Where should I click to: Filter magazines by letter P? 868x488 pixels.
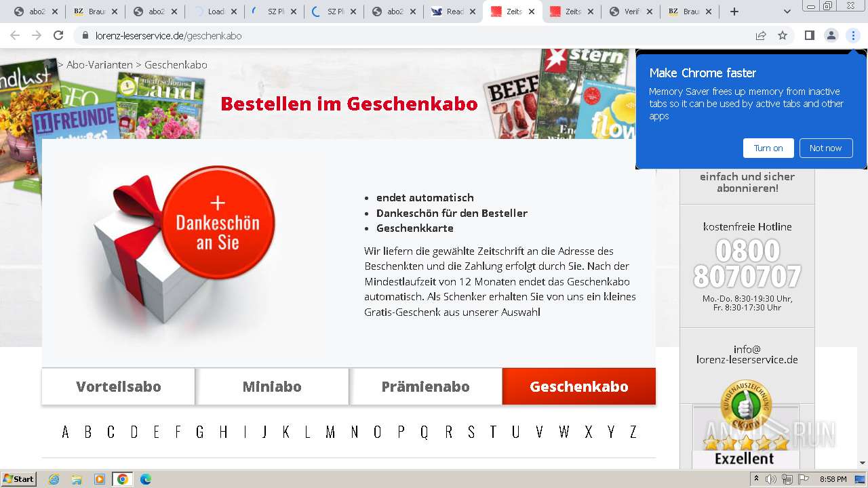coord(401,432)
